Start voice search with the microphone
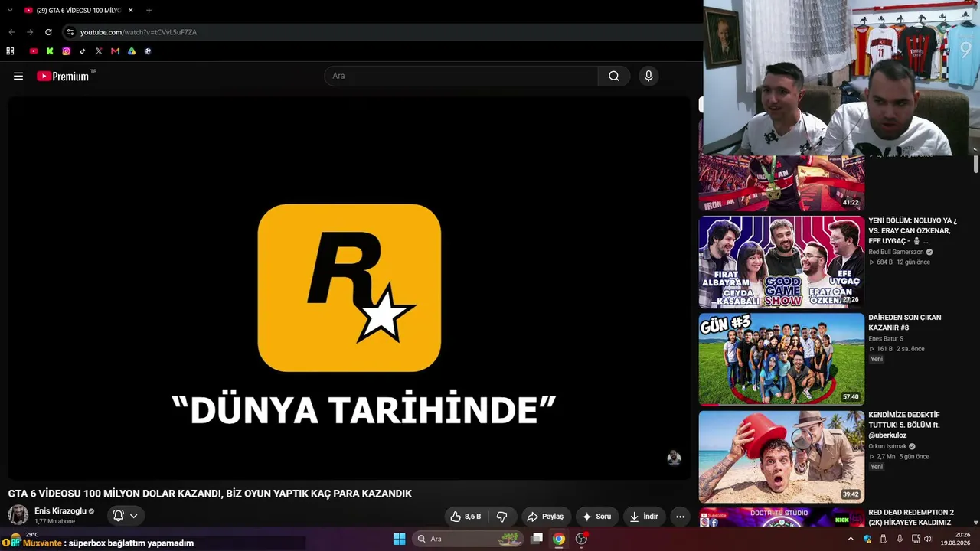 click(648, 76)
